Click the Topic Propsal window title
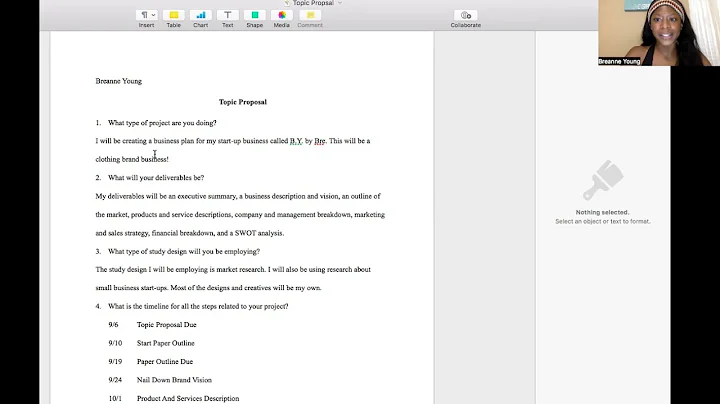 click(x=313, y=3)
